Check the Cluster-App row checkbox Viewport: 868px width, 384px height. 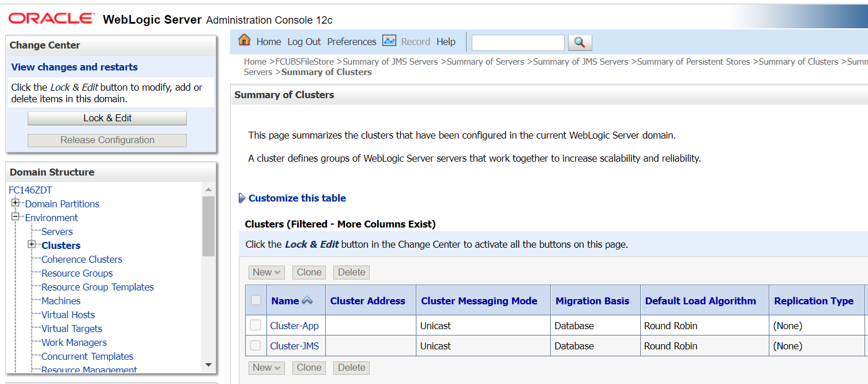click(x=255, y=326)
